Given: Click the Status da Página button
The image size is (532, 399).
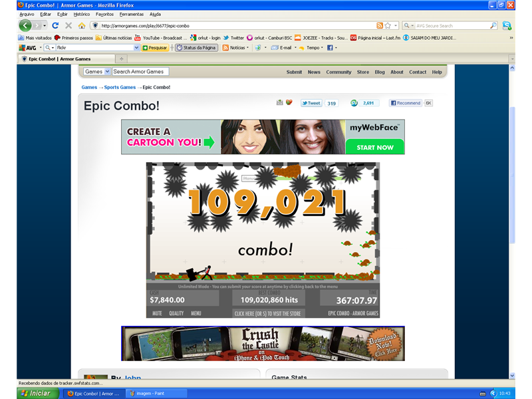Looking at the screenshot, I should [196, 48].
